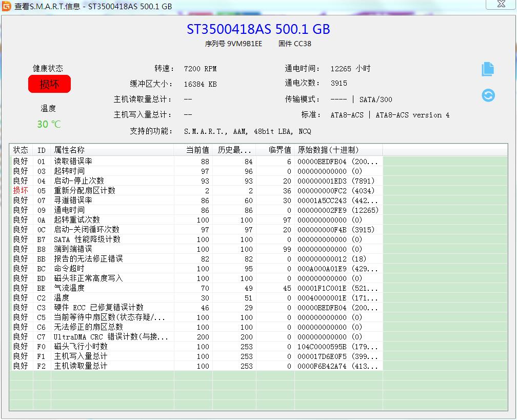Click raw value 000000001ED3 (7891)

tap(336, 181)
